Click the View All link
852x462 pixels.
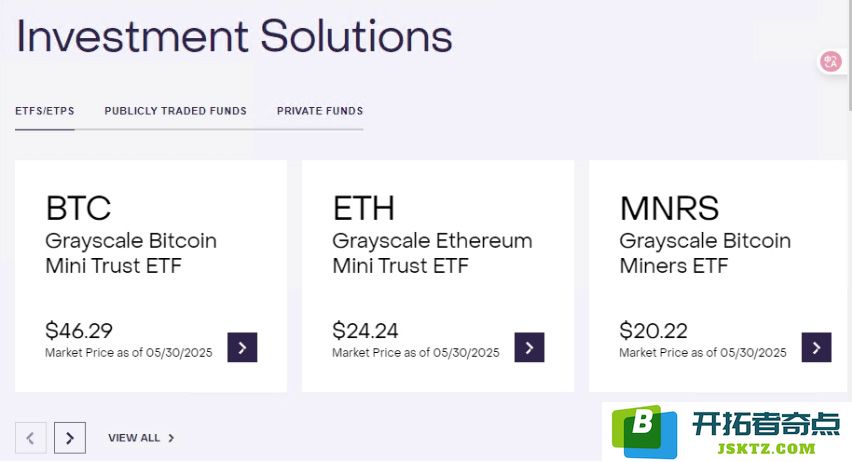(x=134, y=438)
